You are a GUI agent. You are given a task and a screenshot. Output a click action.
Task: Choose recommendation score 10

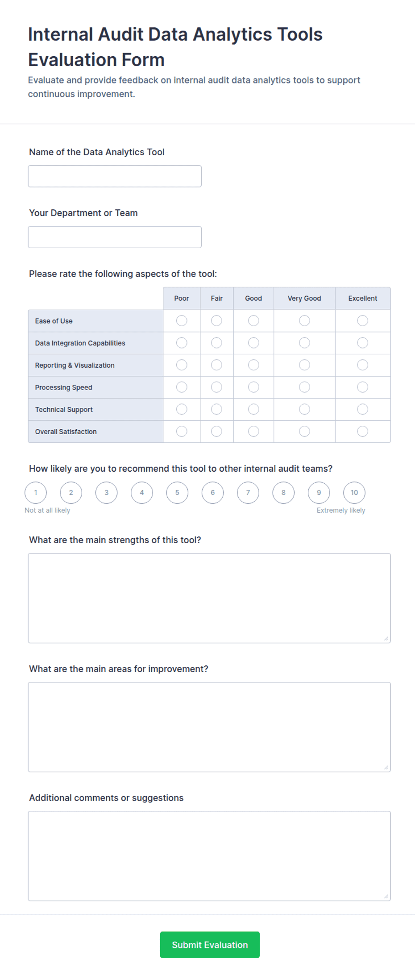click(x=354, y=493)
